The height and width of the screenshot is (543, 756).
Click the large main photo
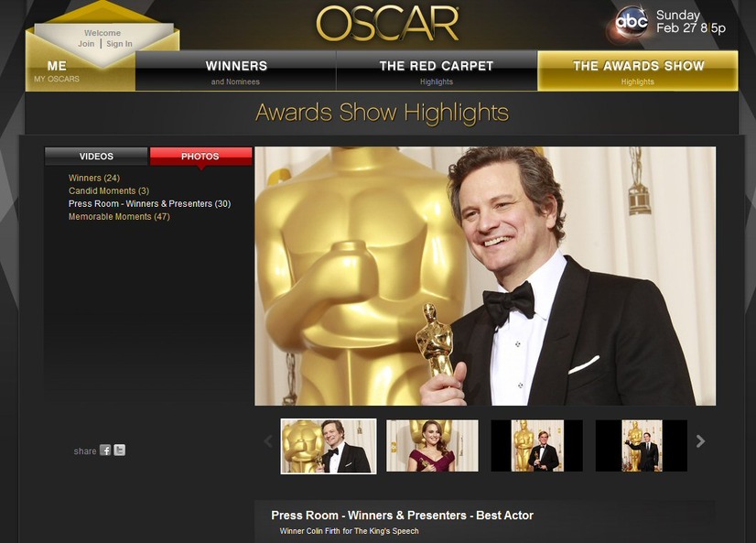tap(485, 276)
